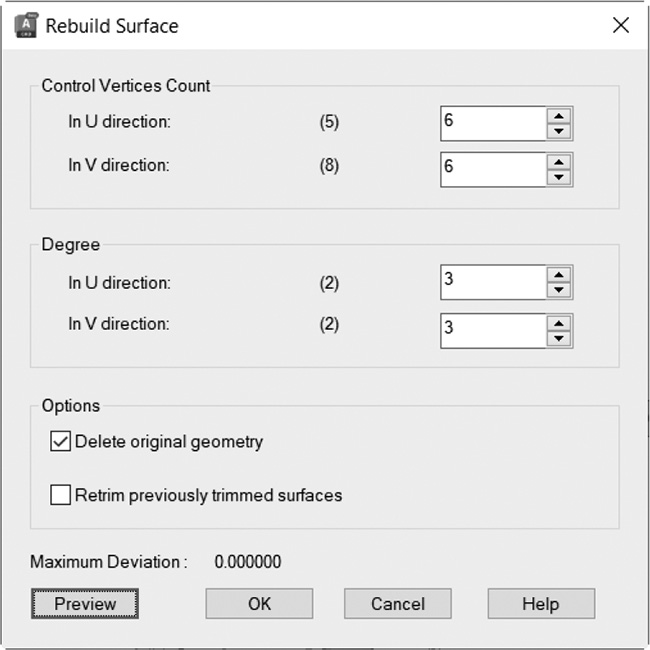Screen dimensions: 650x650
Task: Decrease degree in V direction
Action: point(559,339)
